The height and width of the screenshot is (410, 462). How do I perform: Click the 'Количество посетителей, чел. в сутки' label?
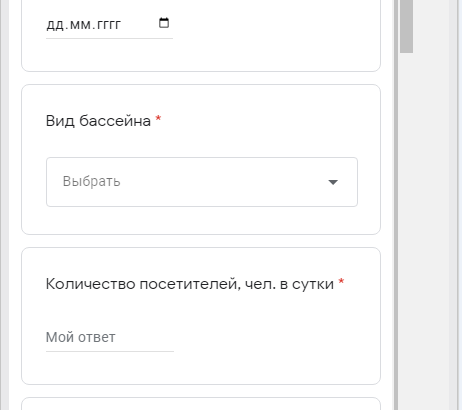click(190, 284)
